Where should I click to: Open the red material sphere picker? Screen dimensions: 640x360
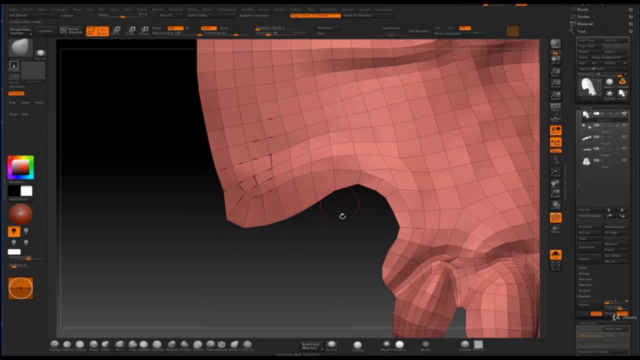(20, 214)
